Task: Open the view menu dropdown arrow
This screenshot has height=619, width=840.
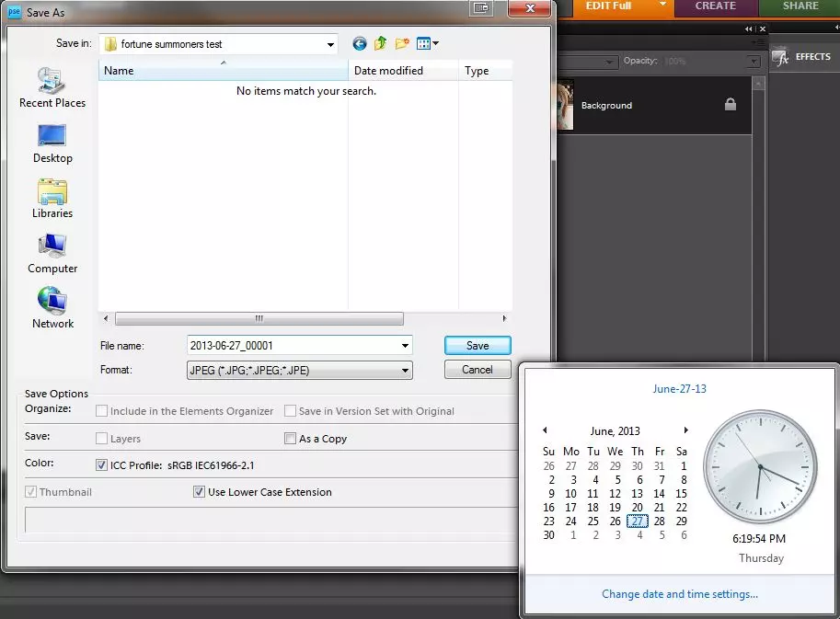Action: [435, 43]
